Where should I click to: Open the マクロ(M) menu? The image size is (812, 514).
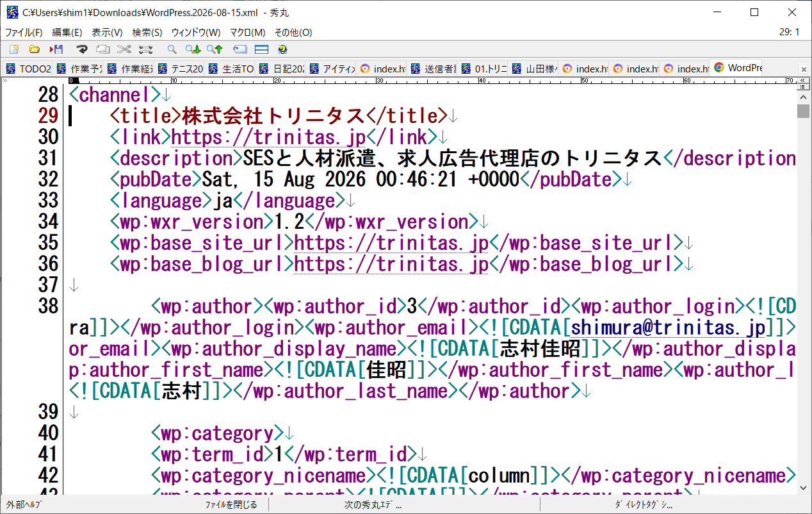click(x=248, y=32)
